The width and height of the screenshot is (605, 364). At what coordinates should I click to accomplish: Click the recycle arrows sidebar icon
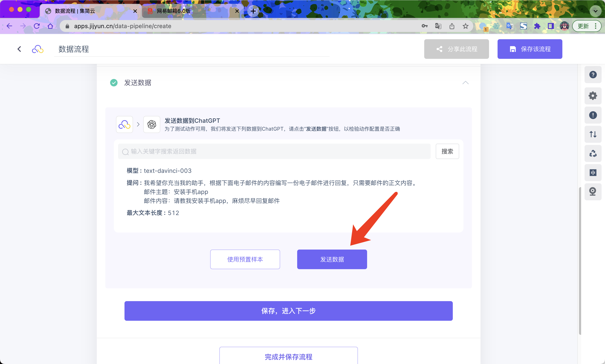coord(593,153)
